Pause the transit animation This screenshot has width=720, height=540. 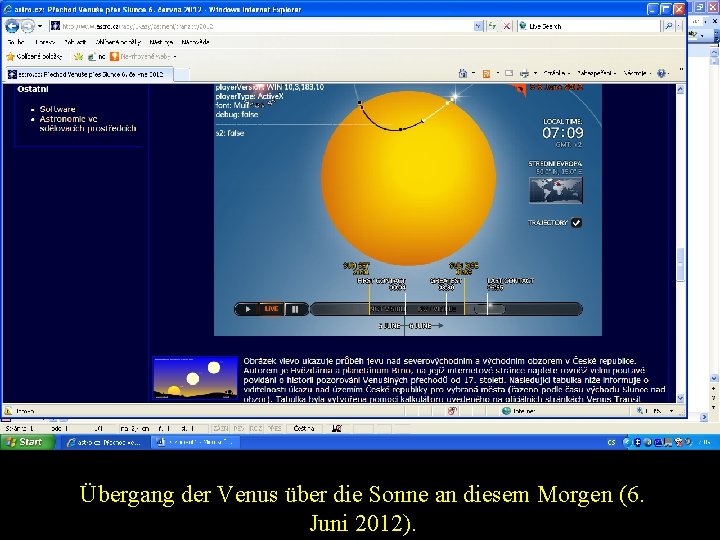pos(295,309)
